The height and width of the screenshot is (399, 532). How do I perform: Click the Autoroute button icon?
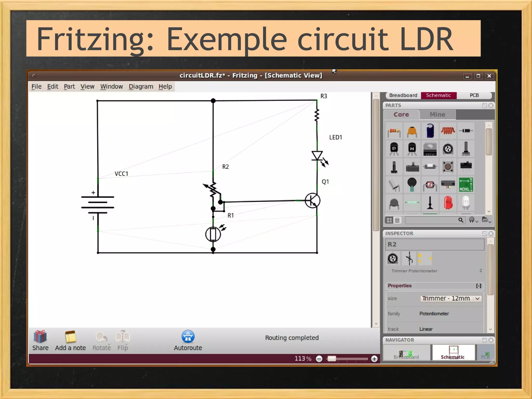[x=188, y=336]
